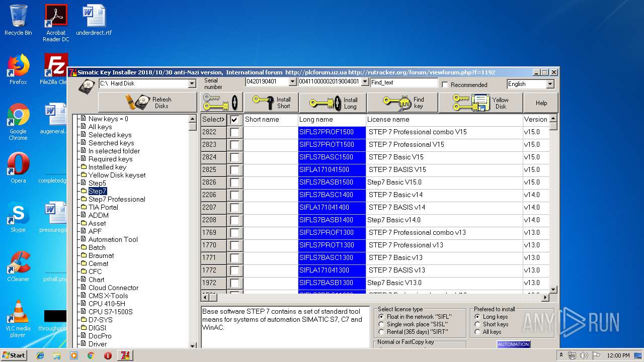The height and width of the screenshot is (362, 644).
Task: Open the Windows Start menu
Action: click(14, 355)
